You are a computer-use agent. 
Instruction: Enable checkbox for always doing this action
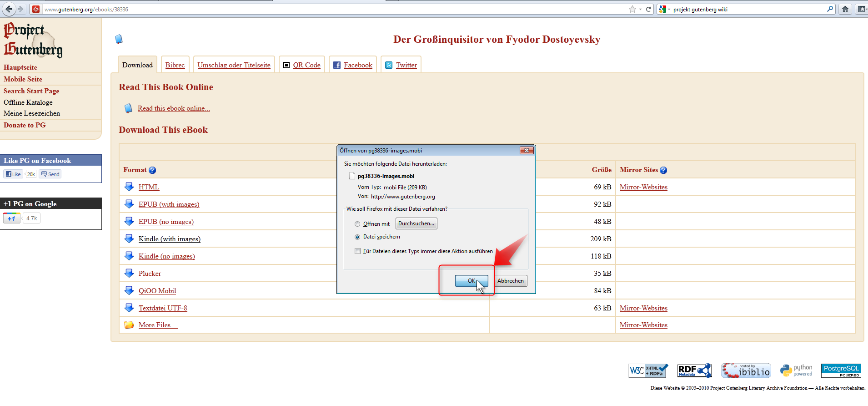pos(357,251)
